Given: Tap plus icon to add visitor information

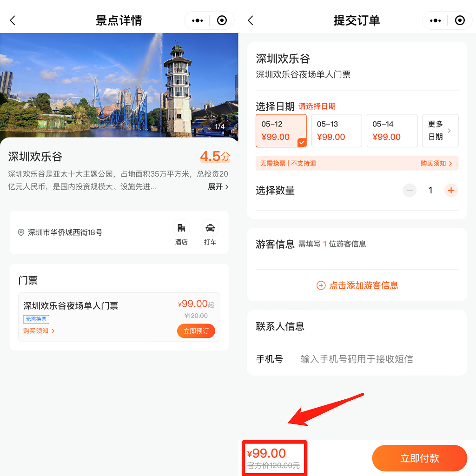Looking at the screenshot, I should (321, 285).
